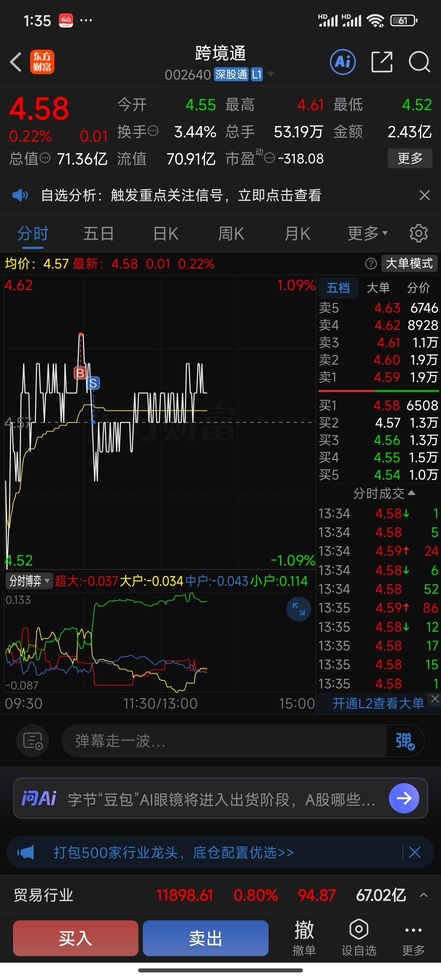Tap the 总值 info icon
441x980 pixels.
point(45,158)
